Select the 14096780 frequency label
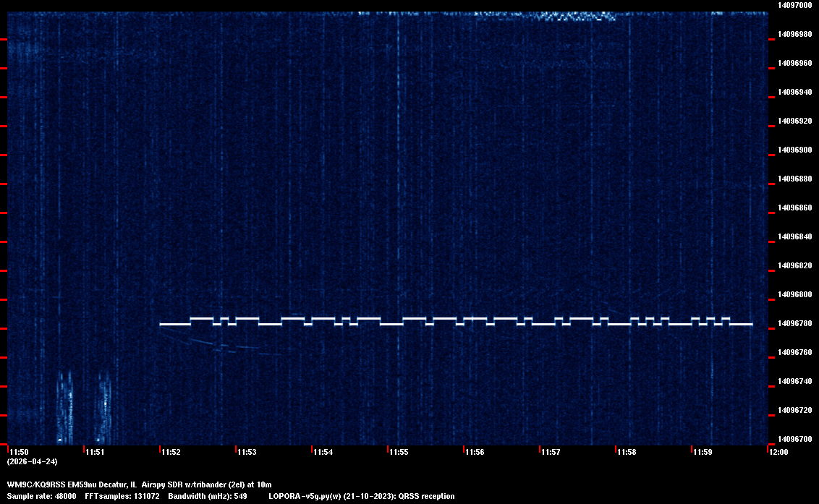Screen dimensions: 819x504 [x=794, y=323]
